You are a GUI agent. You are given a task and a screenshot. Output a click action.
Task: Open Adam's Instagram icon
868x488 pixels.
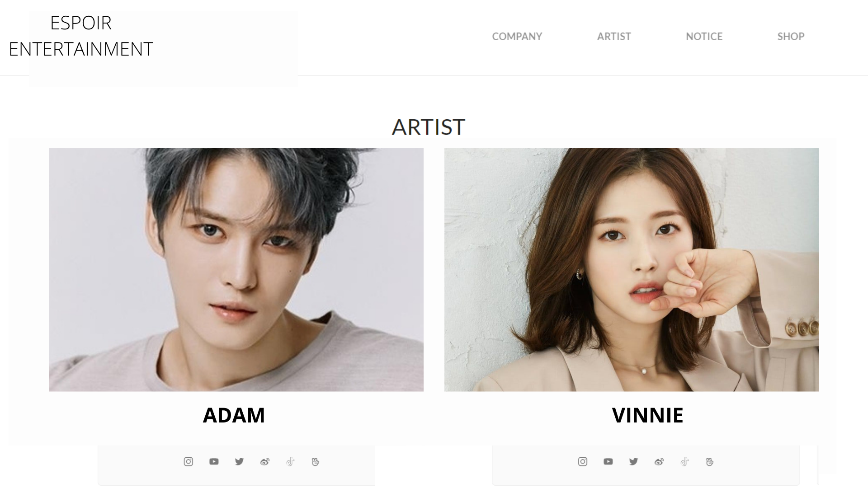coord(189,461)
